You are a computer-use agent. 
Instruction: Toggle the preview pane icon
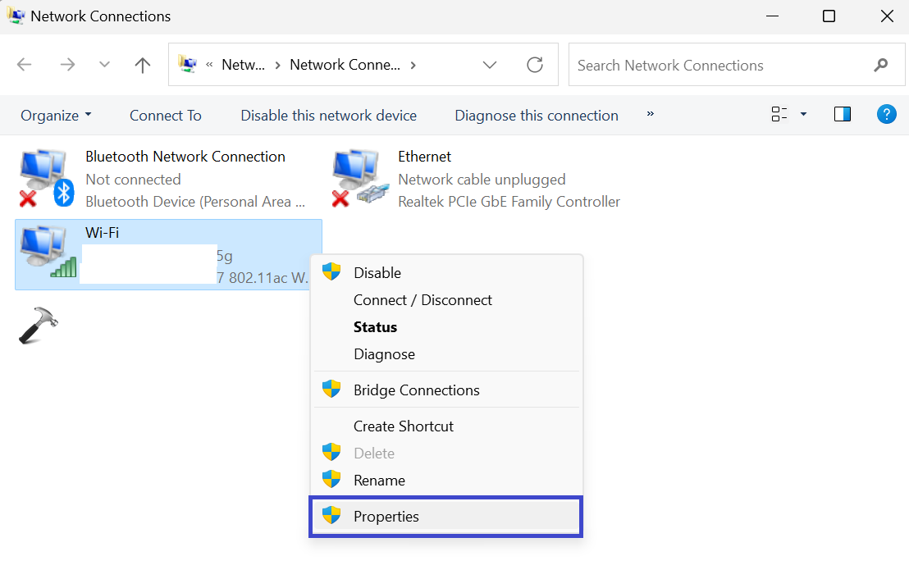[x=842, y=115]
